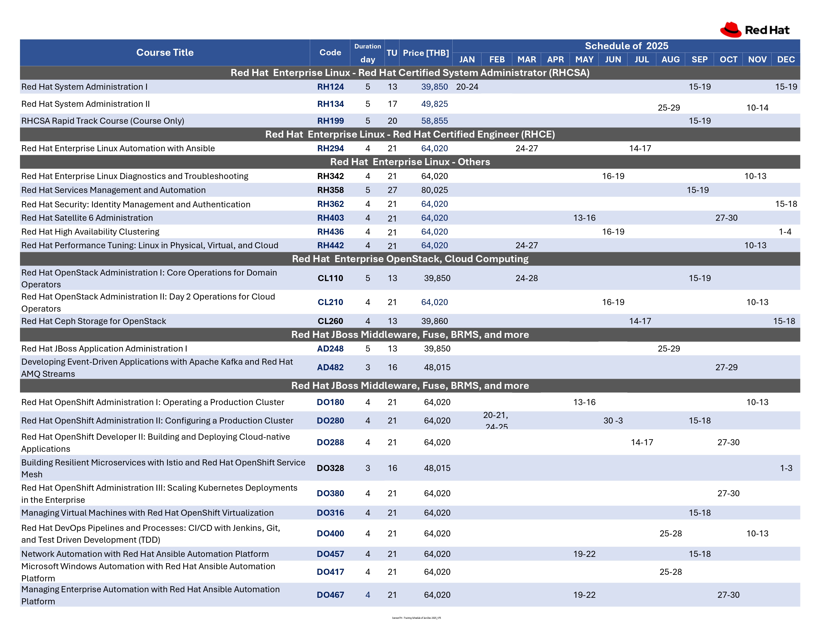This screenshot has height=644, width=834.
Task: Click the Red Hat System Administration I title
Action: tap(84, 87)
